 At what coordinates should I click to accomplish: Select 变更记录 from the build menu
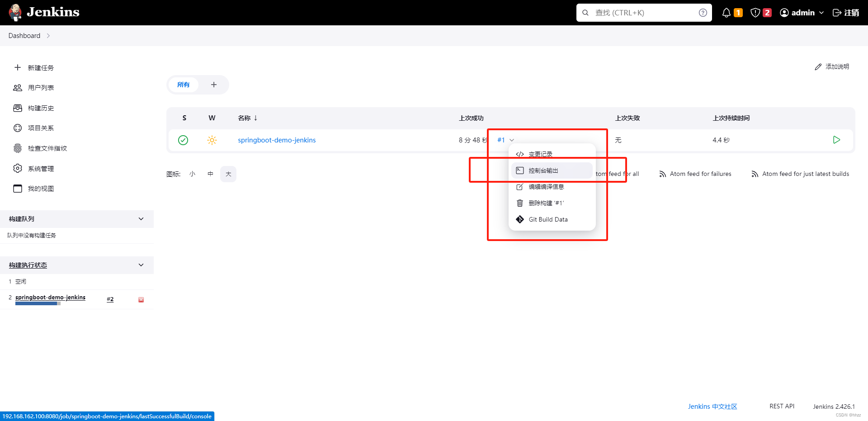pyautogui.click(x=552, y=154)
